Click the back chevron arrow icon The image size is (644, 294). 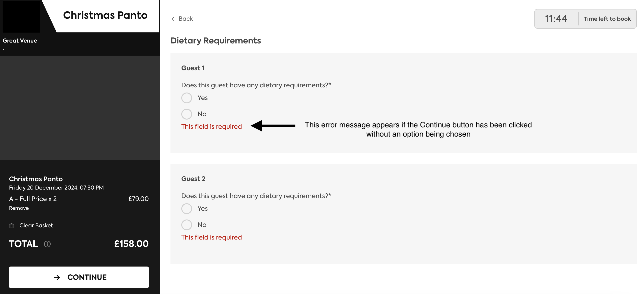[x=173, y=19]
